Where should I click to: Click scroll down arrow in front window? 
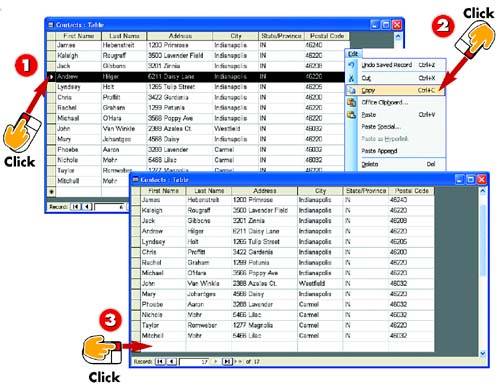click(x=483, y=353)
